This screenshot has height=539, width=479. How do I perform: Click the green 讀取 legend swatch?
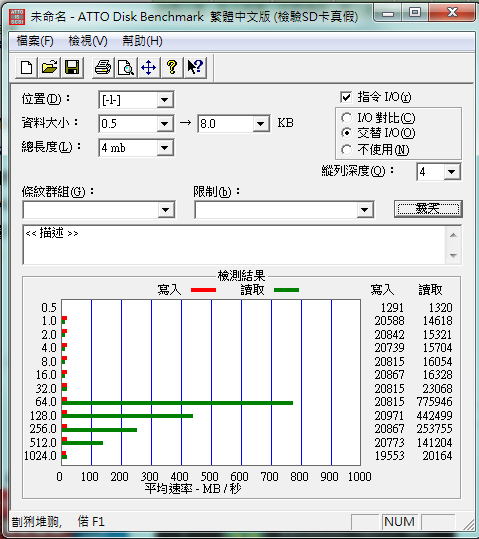point(286,290)
